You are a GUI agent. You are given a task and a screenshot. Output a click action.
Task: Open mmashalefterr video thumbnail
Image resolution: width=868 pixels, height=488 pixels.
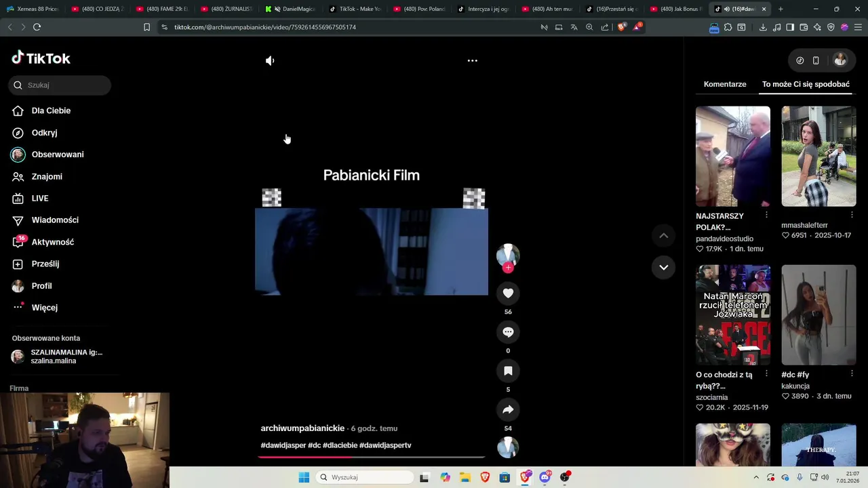(x=818, y=157)
